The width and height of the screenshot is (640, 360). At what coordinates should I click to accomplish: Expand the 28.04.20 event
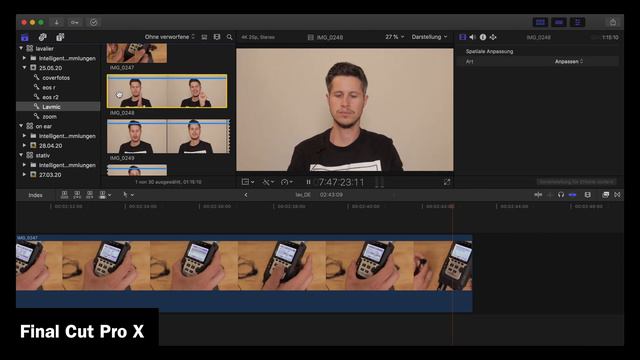(24, 145)
